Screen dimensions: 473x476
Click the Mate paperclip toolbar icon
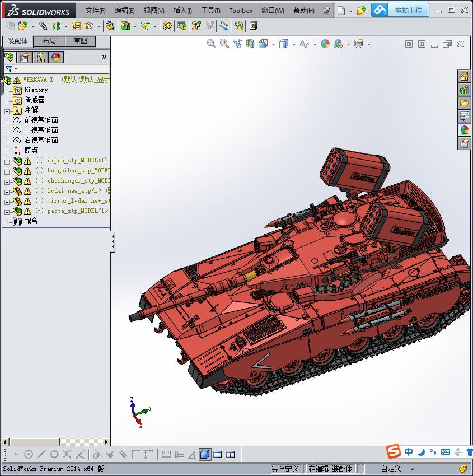tap(43, 26)
